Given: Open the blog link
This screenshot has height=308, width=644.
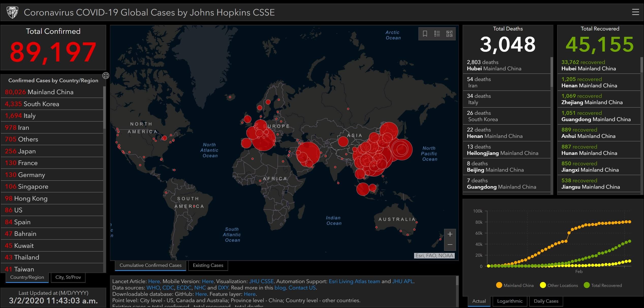Looking at the screenshot, I should click(x=280, y=288).
